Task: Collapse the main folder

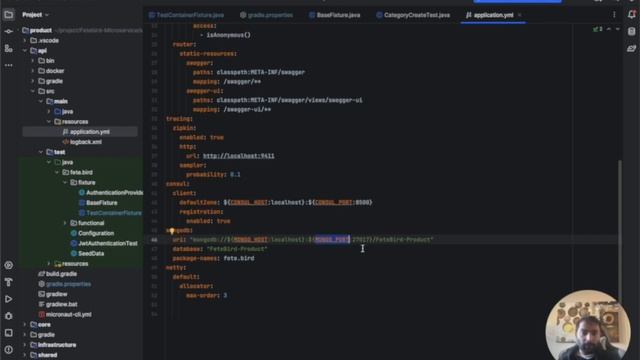Action: (x=41, y=101)
